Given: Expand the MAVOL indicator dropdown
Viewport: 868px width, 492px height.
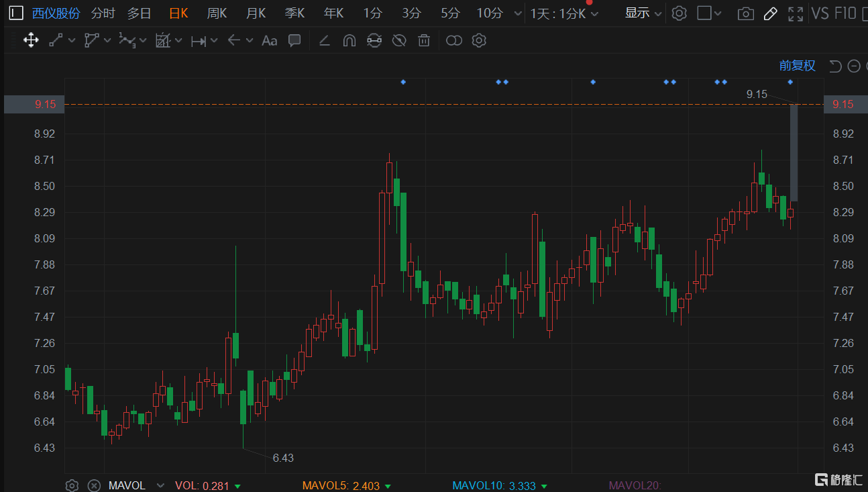Looking at the screenshot, I should click(x=160, y=485).
